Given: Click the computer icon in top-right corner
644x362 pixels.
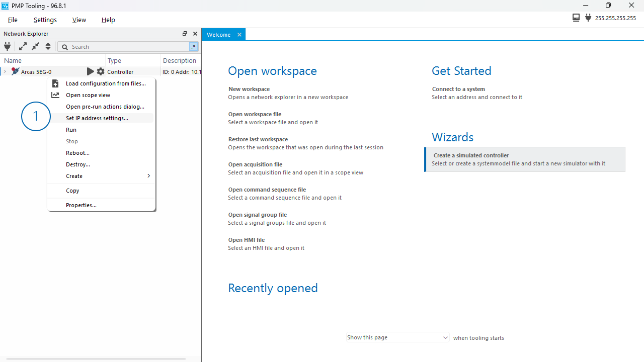Looking at the screenshot, I should [576, 18].
